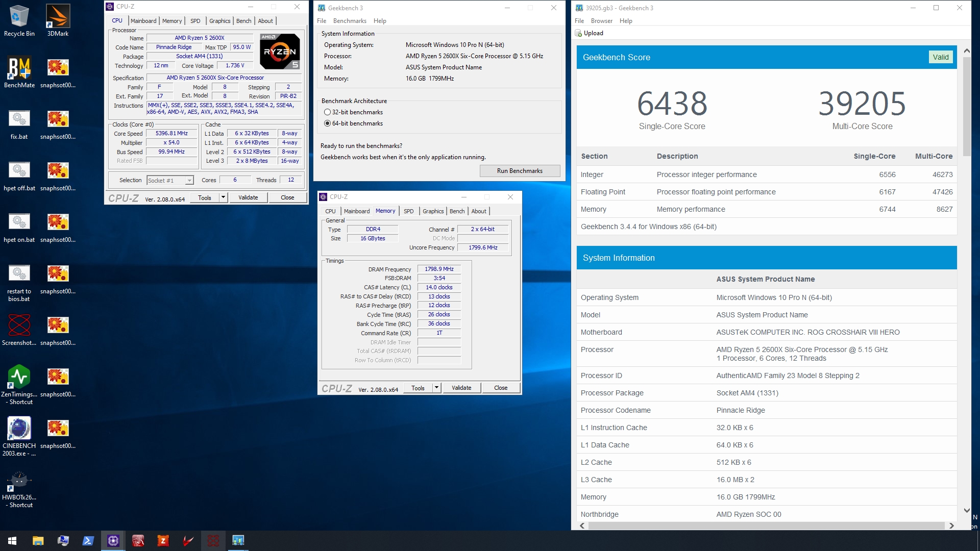Open the CINEBENCH 2003.exe shortcut icon
Screen dimensions: 980x551
19,436
